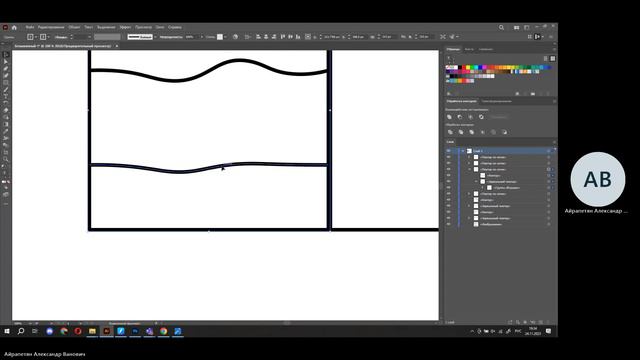Pick the red swatch in Swatches panel
This screenshot has height=360, width=640.
point(464,67)
